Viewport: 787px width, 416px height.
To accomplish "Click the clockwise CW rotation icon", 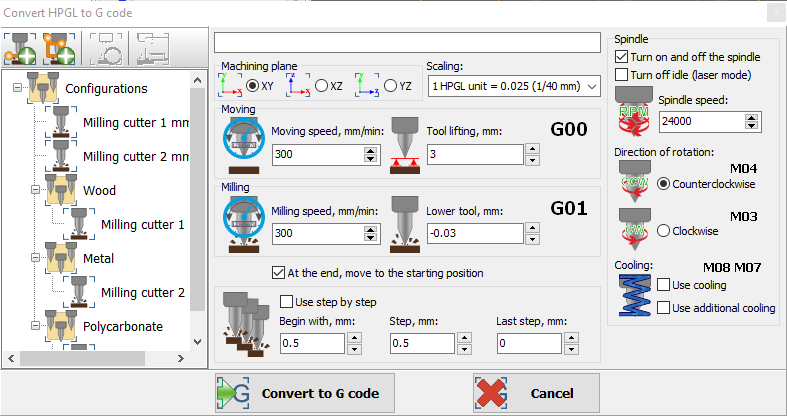I will point(635,229).
